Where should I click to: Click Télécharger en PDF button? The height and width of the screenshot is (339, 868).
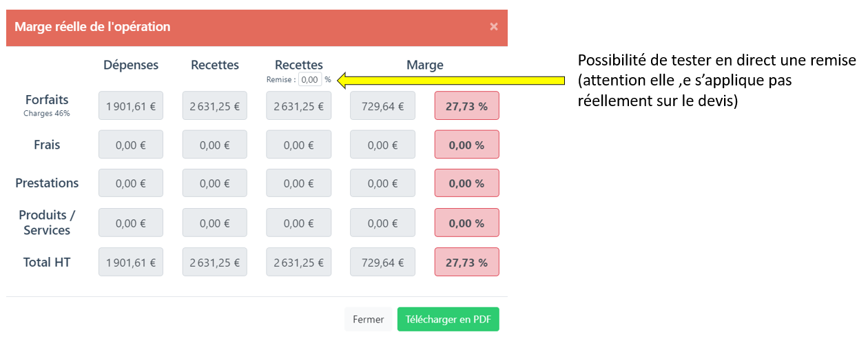pyautogui.click(x=448, y=320)
